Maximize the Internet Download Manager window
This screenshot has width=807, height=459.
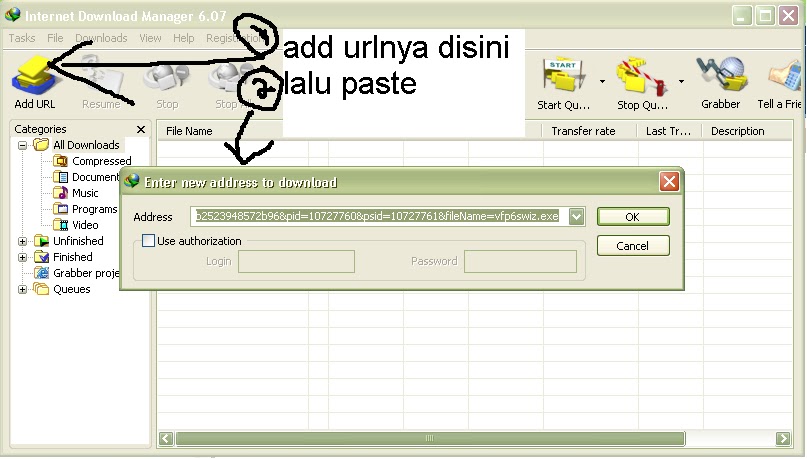point(765,16)
